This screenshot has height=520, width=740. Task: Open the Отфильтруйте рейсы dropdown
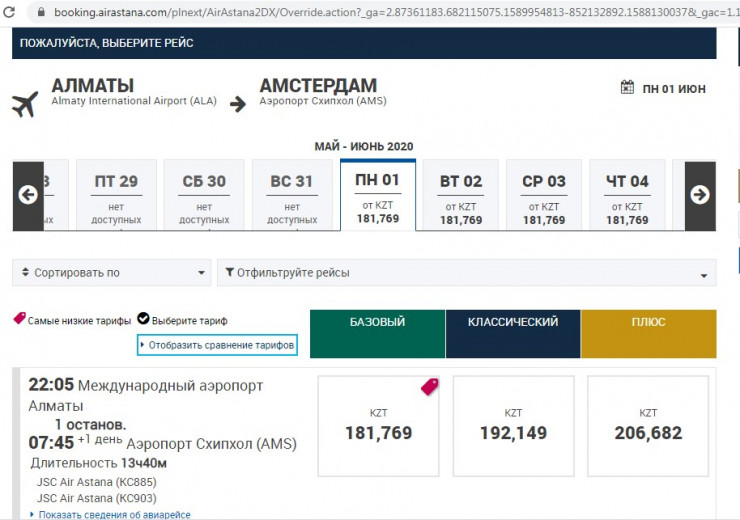466,272
